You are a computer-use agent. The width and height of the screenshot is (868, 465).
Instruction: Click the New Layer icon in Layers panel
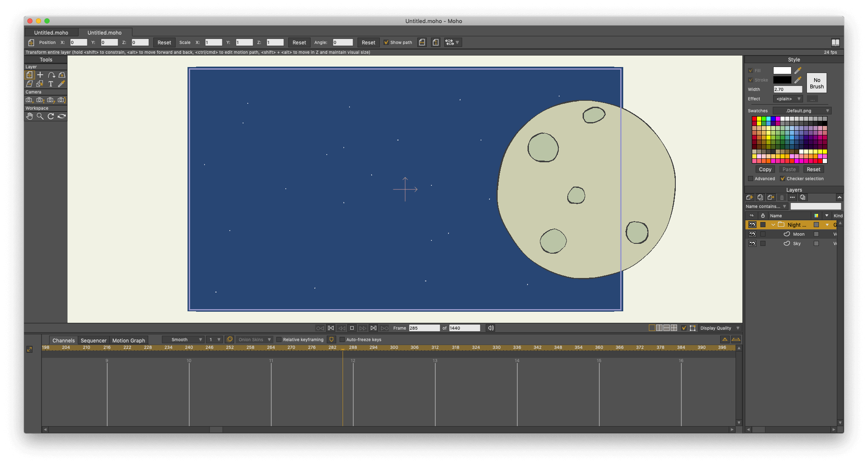tap(750, 197)
